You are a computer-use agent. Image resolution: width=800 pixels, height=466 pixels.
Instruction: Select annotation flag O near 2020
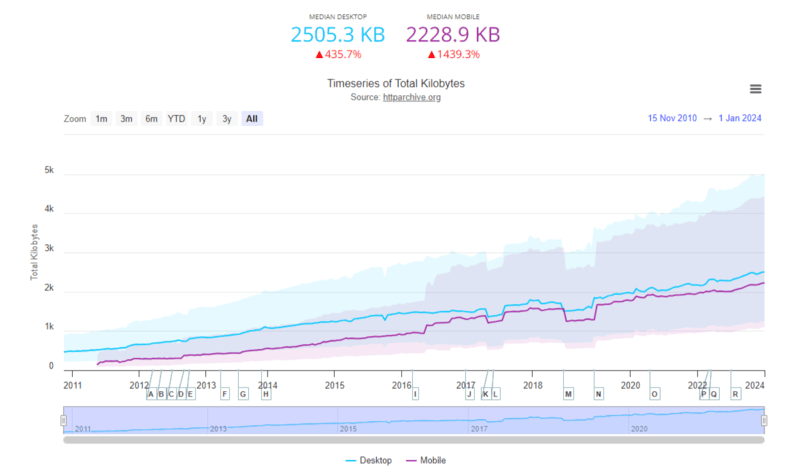pos(655,394)
